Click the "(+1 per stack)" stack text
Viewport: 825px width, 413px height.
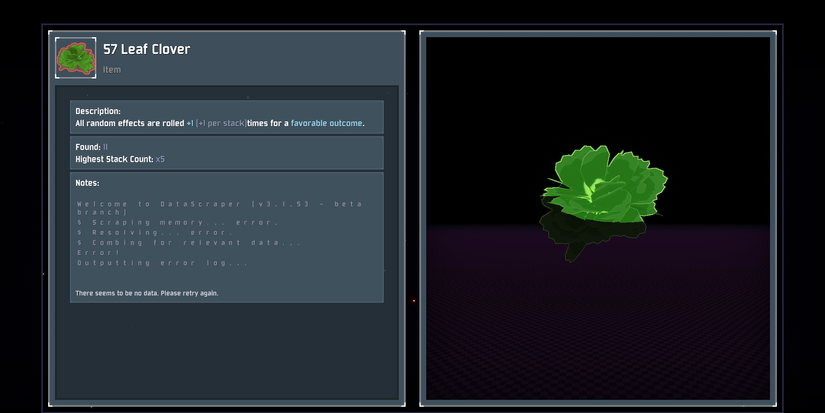click(x=220, y=124)
